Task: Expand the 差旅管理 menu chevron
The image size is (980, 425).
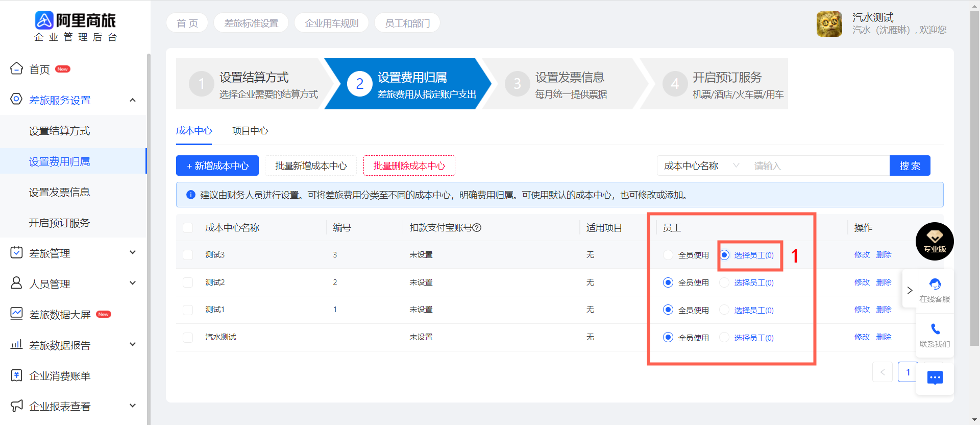Action: coord(133,252)
